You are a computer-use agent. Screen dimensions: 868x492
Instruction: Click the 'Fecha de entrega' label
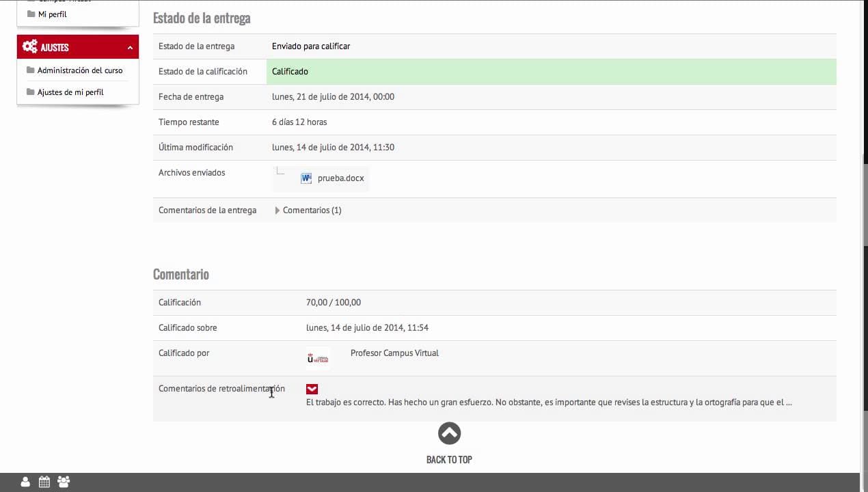point(191,97)
